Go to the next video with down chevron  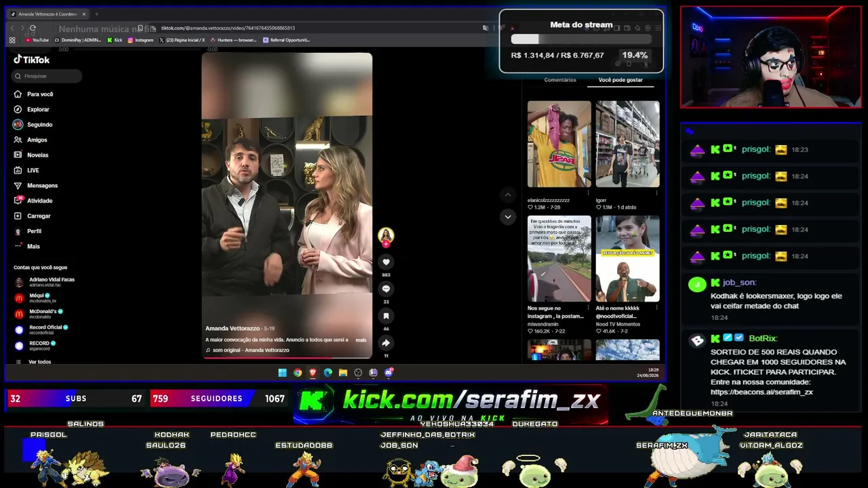click(508, 217)
